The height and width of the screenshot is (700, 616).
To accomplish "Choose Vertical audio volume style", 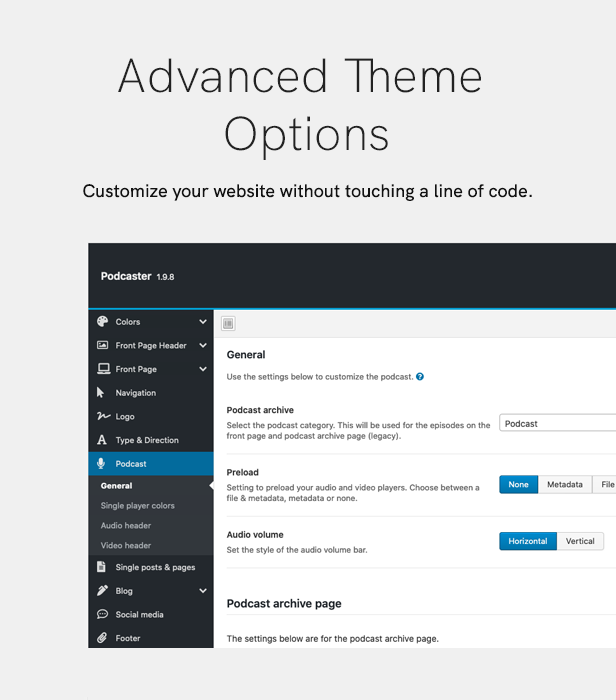I will (x=580, y=541).
